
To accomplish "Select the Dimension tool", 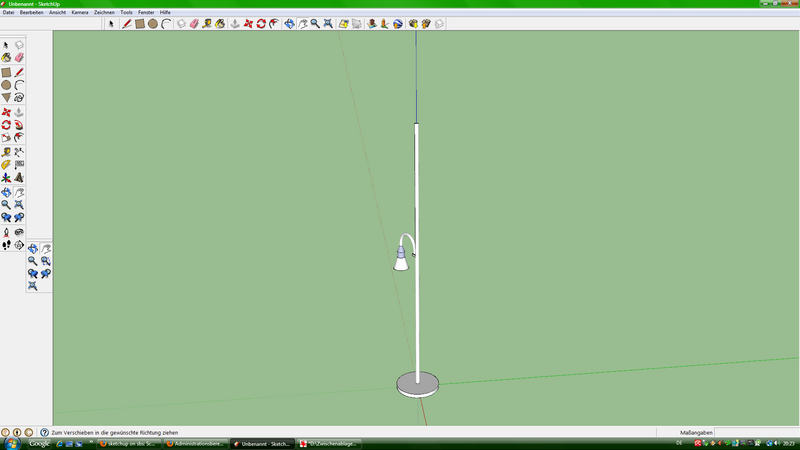I will coord(19,151).
